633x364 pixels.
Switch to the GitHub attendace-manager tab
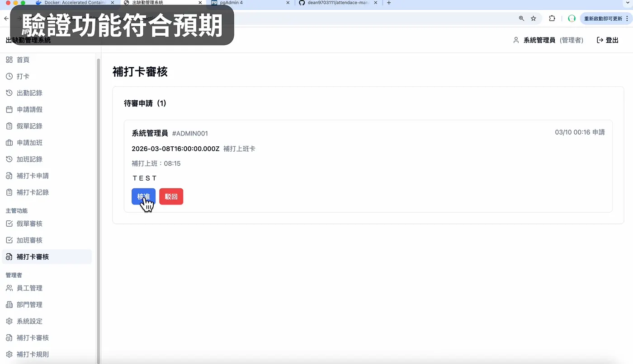pos(337,3)
